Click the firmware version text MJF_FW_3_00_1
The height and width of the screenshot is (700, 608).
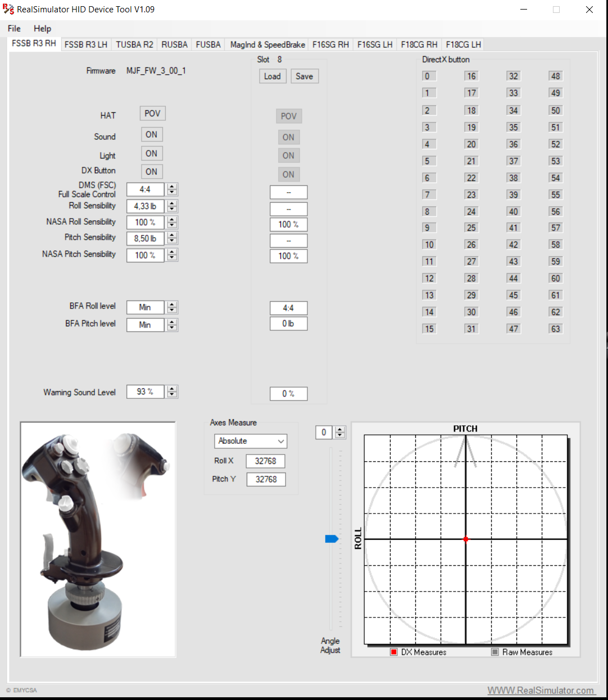point(156,71)
